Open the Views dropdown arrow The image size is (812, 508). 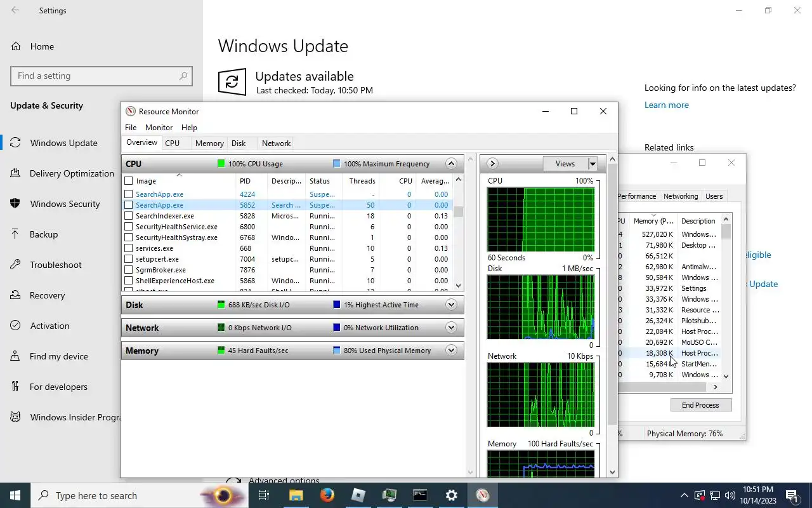[593, 164]
